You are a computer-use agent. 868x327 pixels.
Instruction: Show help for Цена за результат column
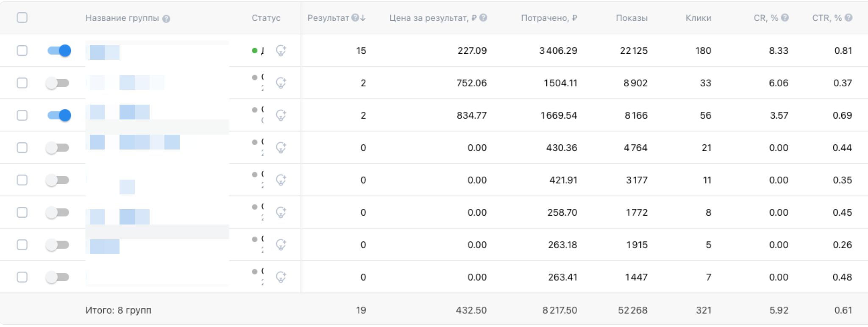click(483, 18)
